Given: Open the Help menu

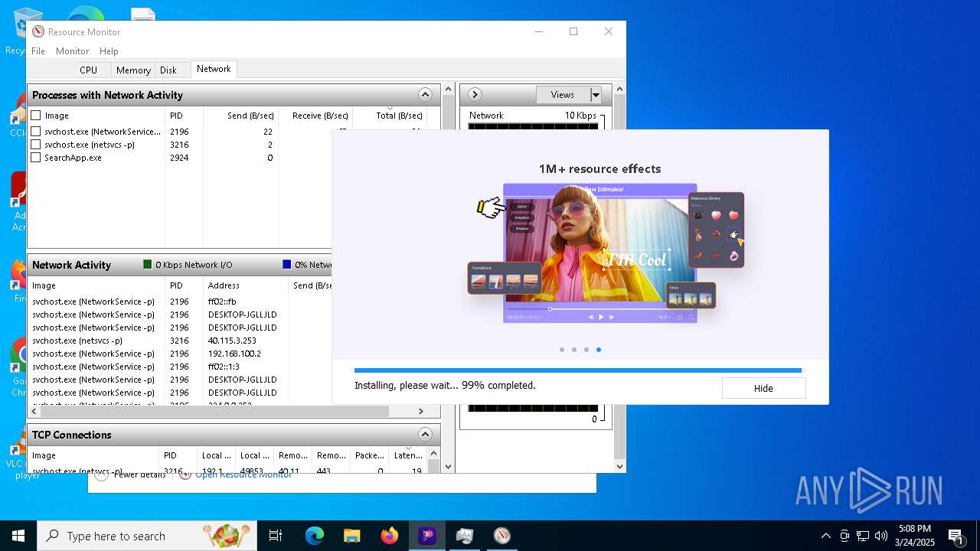Looking at the screenshot, I should pos(109,51).
